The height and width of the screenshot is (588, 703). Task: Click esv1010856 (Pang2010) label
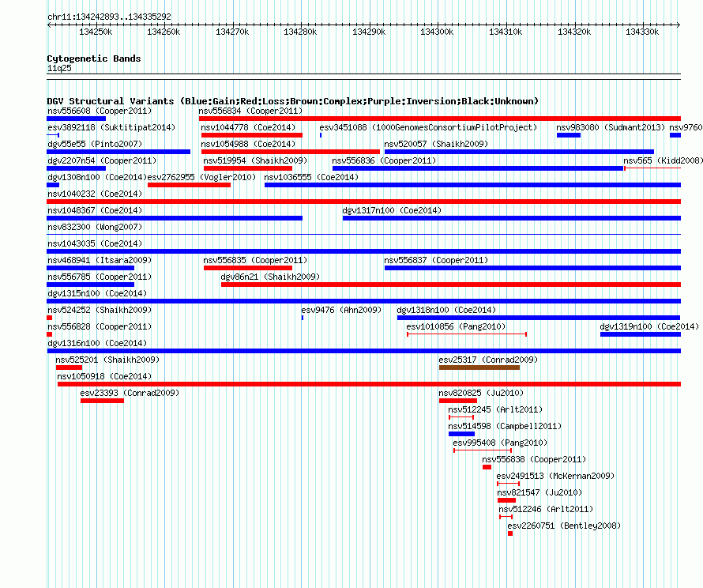click(456, 326)
